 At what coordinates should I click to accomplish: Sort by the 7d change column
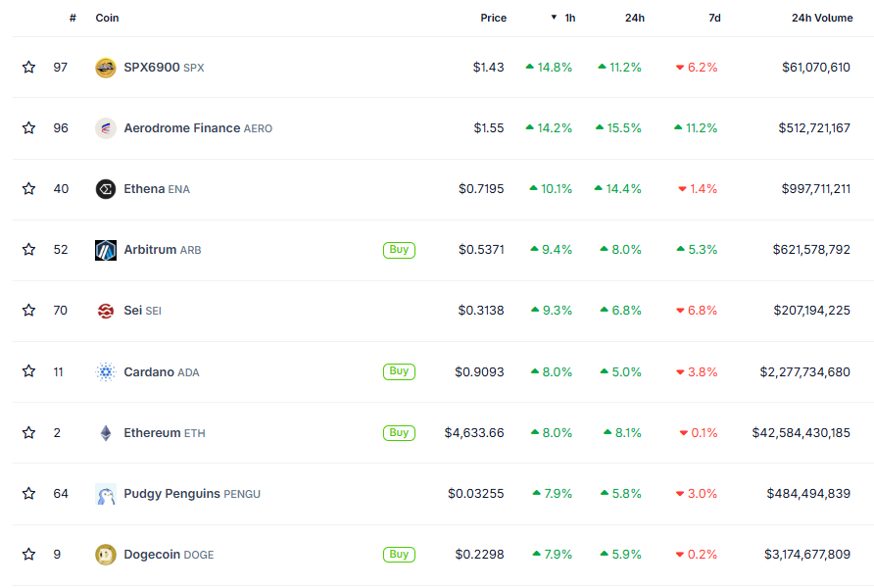[x=713, y=18]
